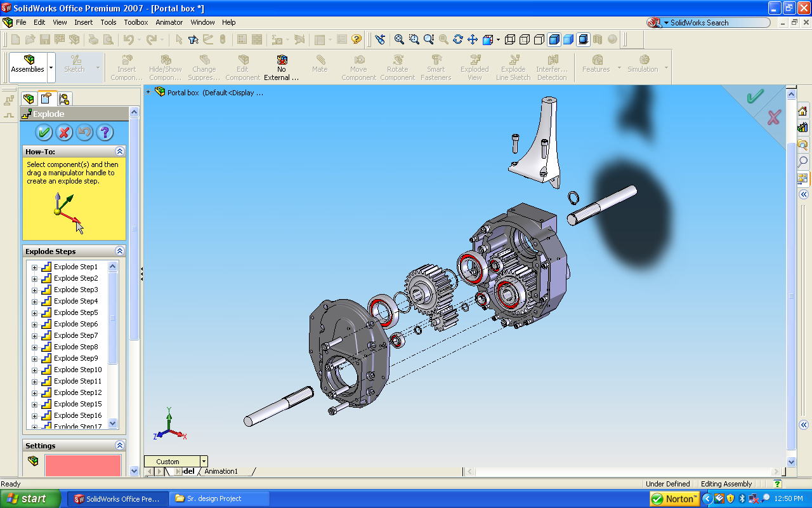Click the Undo icon in Explode panel

pyautogui.click(x=84, y=132)
